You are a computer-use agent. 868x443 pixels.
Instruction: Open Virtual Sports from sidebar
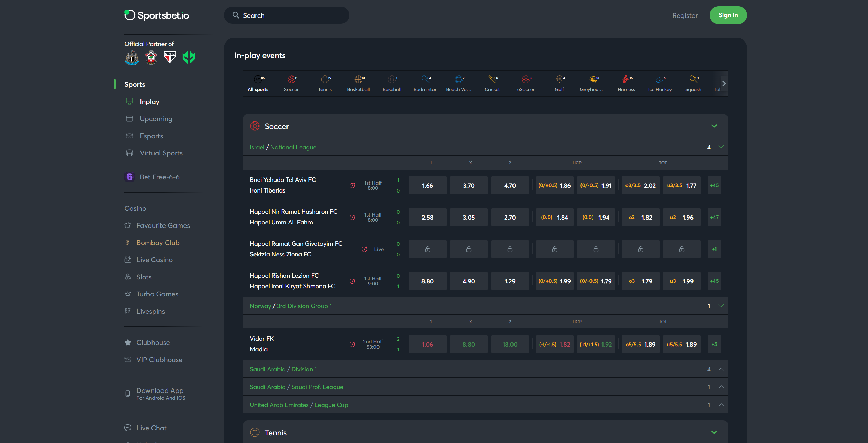tap(161, 153)
